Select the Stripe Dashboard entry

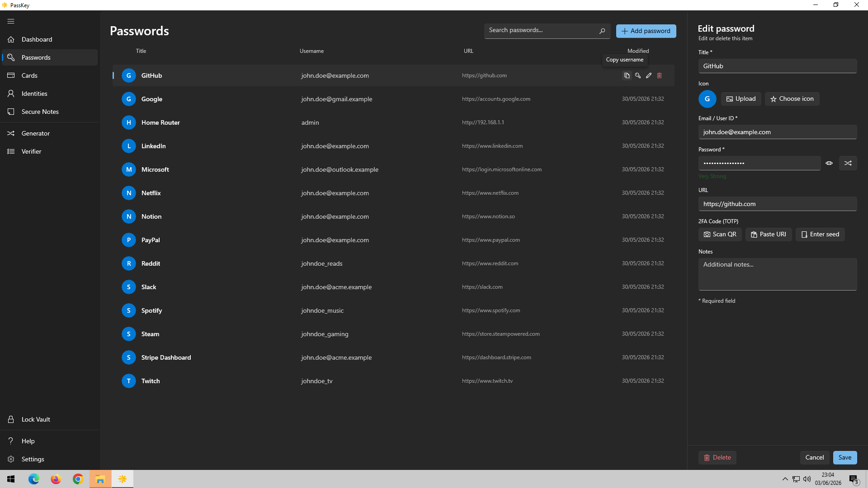pyautogui.click(x=393, y=357)
